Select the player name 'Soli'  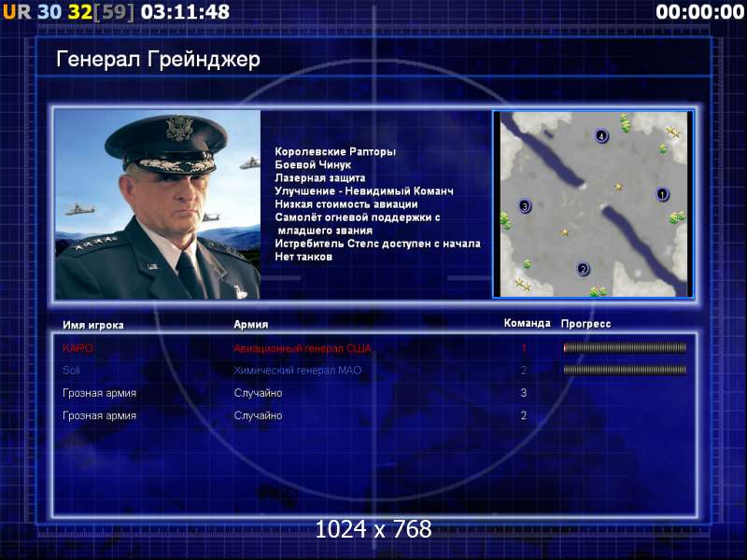click(71, 370)
